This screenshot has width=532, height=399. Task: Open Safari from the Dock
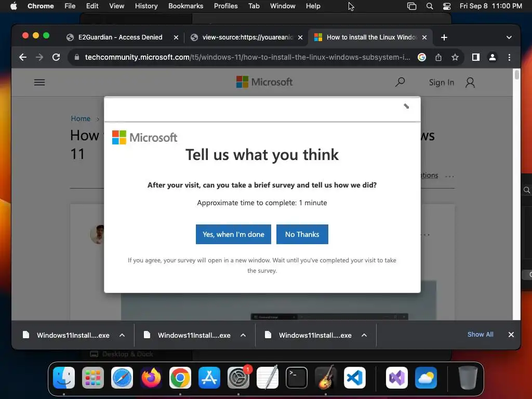coord(122,378)
